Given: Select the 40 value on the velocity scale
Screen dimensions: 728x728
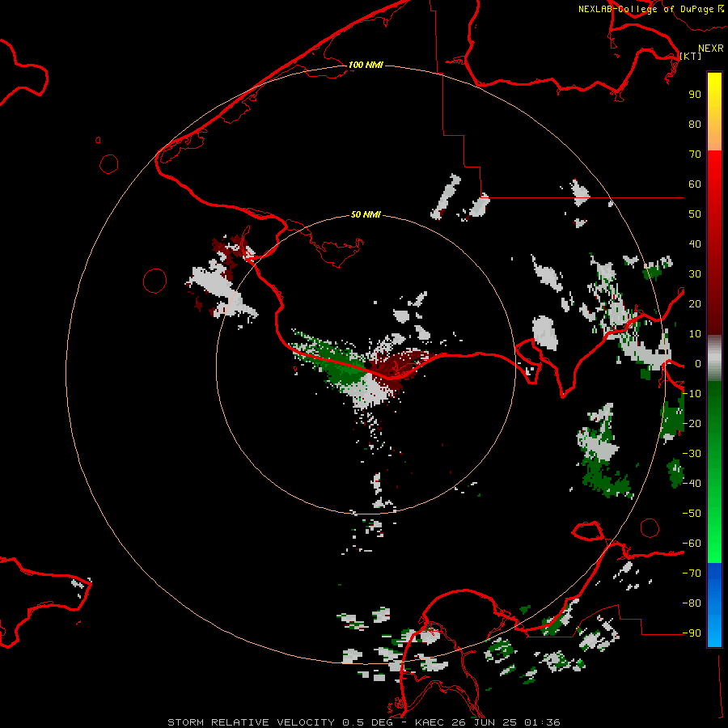Looking at the screenshot, I should 695,243.
